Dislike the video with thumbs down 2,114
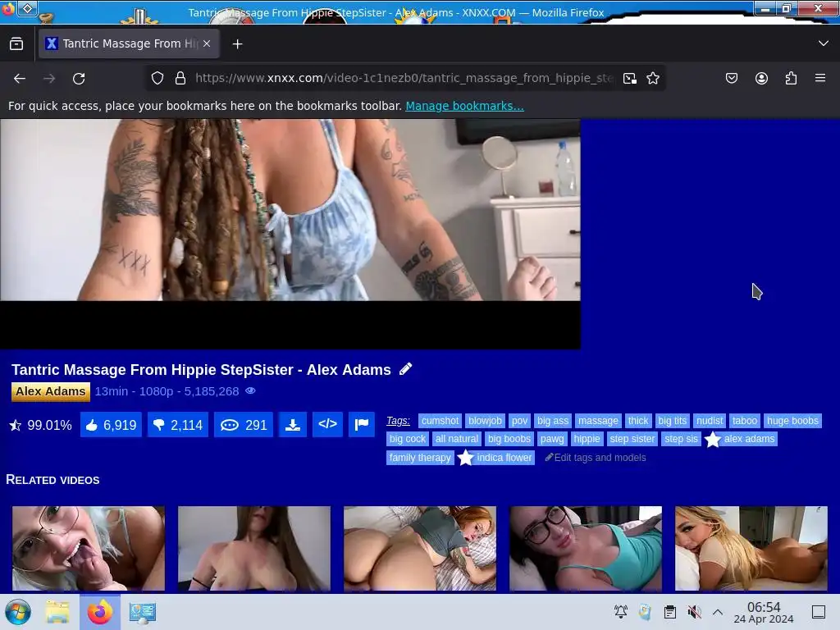 178,425
